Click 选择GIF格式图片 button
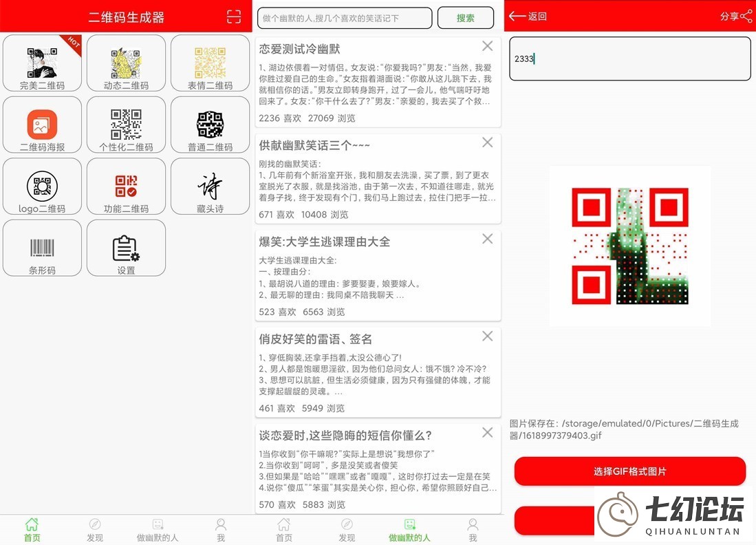The width and height of the screenshot is (756, 545). click(629, 471)
